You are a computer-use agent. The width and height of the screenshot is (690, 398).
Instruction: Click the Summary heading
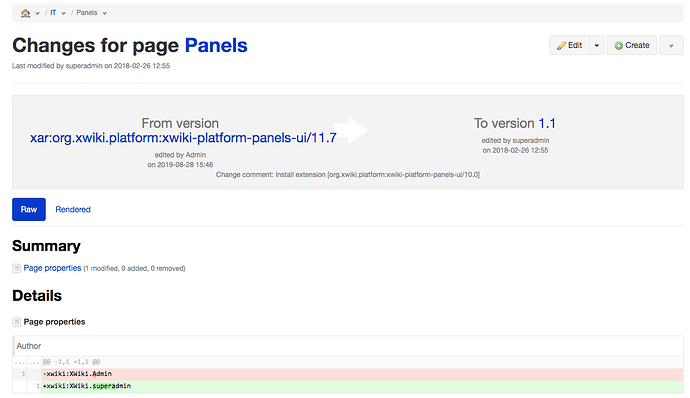click(46, 246)
